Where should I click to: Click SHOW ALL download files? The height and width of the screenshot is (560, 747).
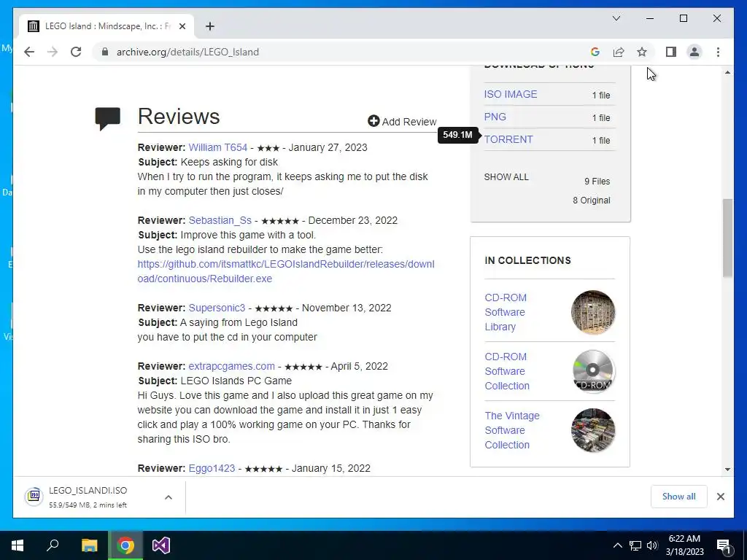(506, 177)
